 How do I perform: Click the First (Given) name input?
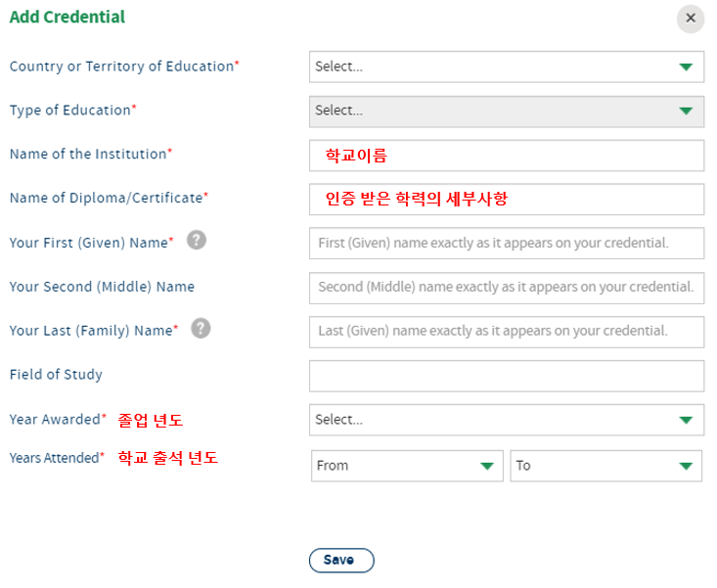click(507, 244)
